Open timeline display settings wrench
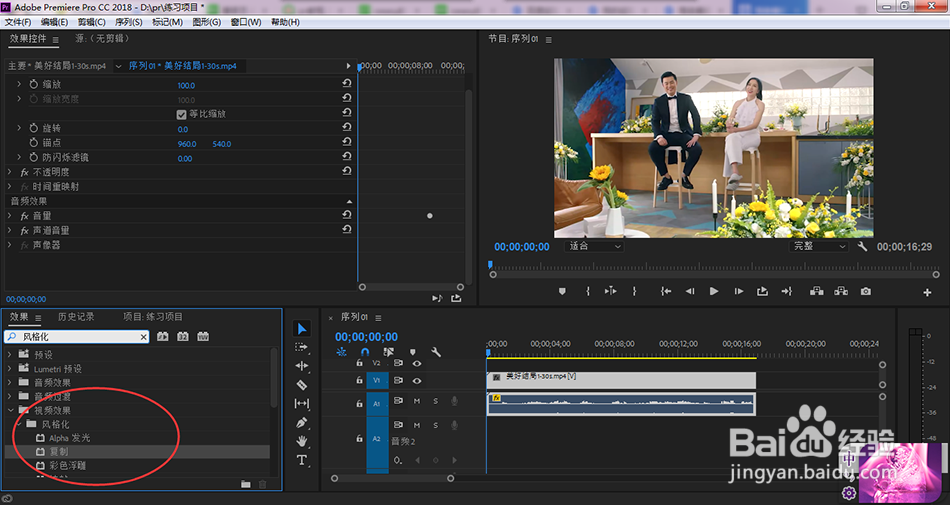Screen dimensions: 950x505 click(436, 352)
